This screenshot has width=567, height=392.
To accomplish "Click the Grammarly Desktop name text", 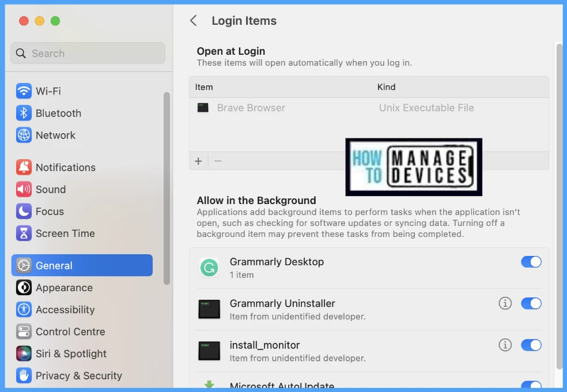I will (277, 262).
